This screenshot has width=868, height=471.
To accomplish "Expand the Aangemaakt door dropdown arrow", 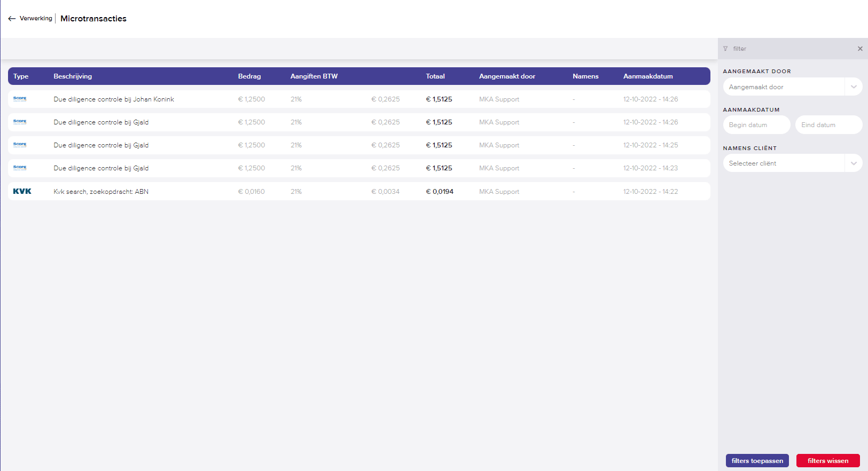I will tap(854, 87).
